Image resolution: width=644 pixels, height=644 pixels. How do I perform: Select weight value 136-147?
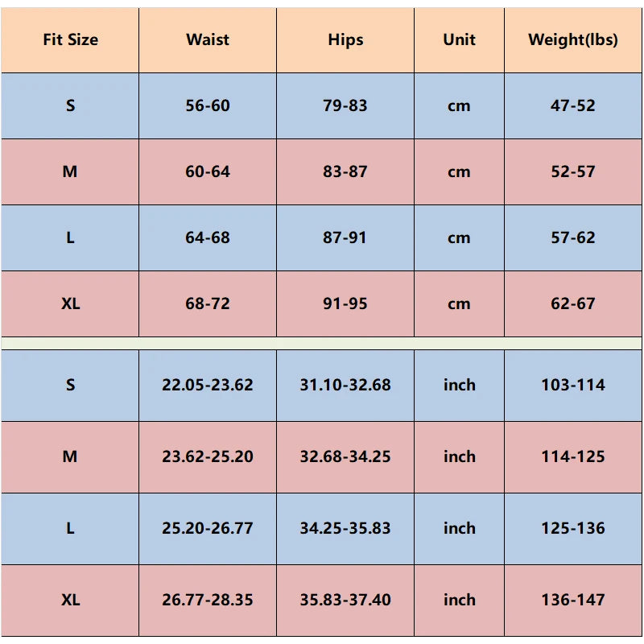573,600
